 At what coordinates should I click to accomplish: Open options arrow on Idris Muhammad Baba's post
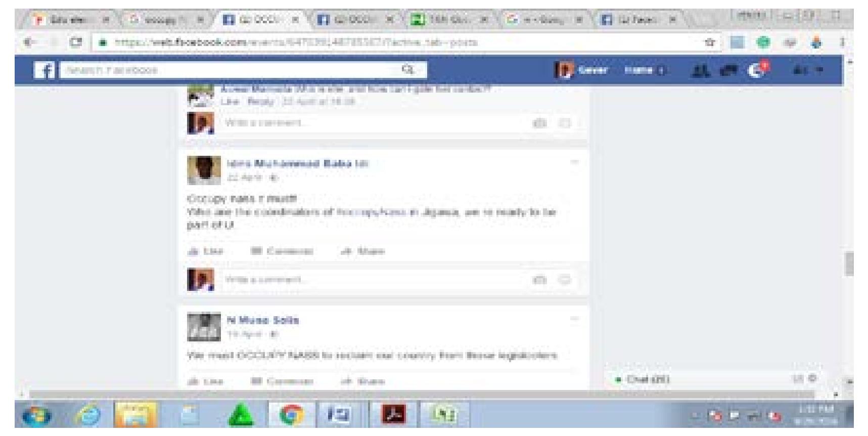pyautogui.click(x=574, y=162)
